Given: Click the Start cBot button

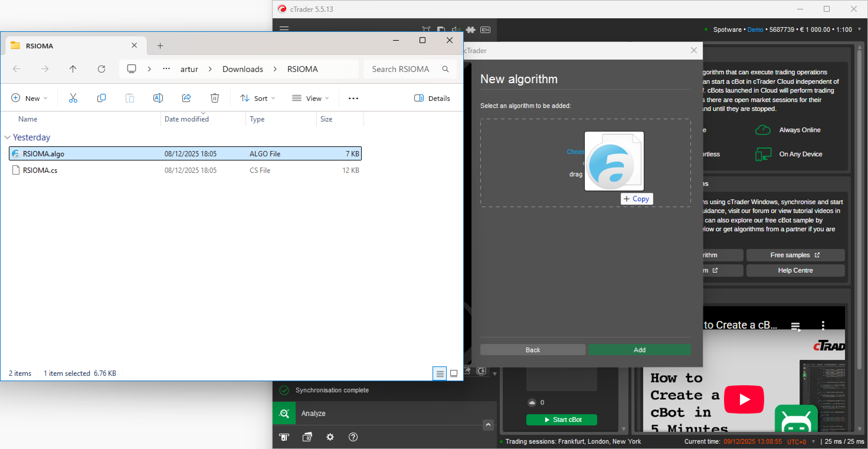Looking at the screenshot, I should point(561,419).
